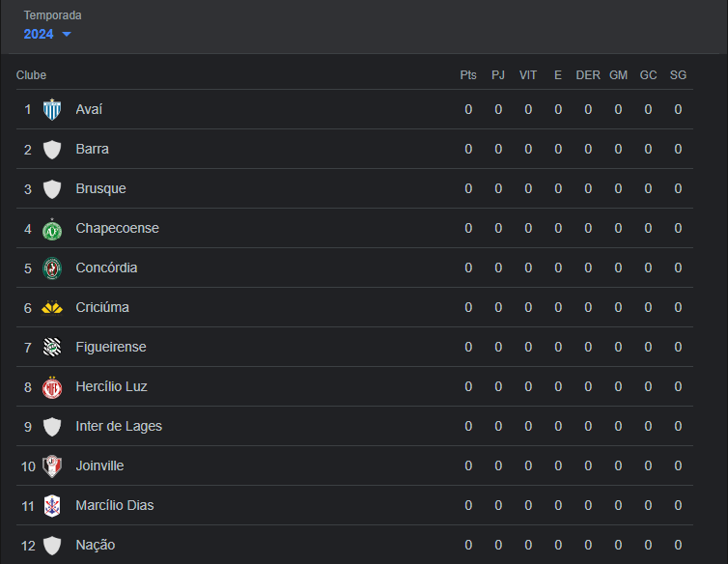Click the DER column header
This screenshot has height=564, width=728.
click(x=588, y=75)
